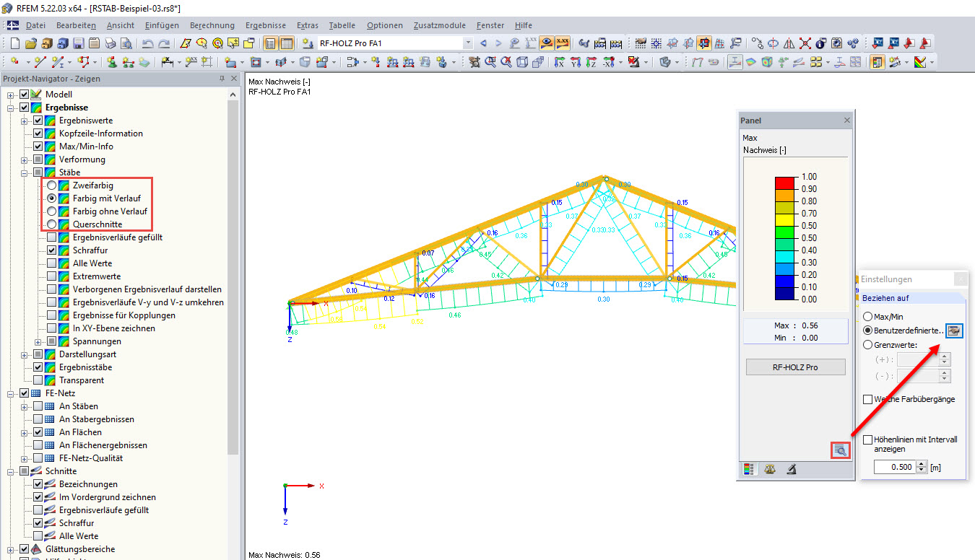Select Max/Min radio in Einstellungen
The image size is (975, 560).
pos(868,317)
